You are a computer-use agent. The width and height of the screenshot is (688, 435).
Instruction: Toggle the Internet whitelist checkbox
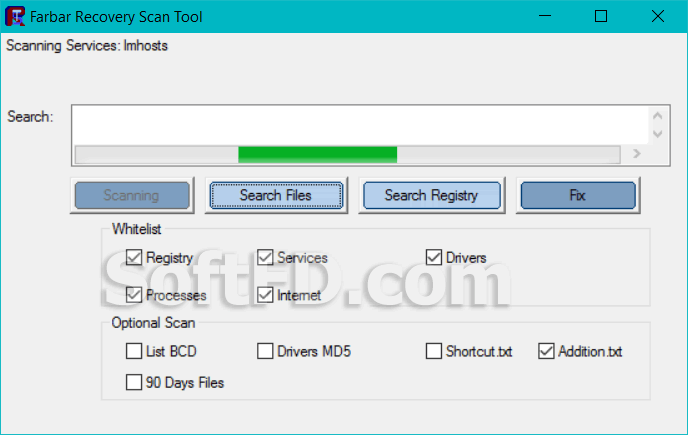(265, 295)
